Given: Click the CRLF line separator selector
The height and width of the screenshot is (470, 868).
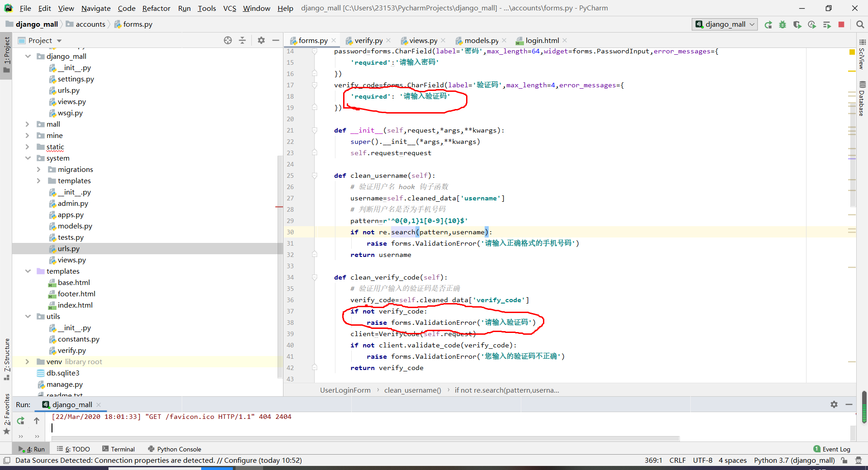Looking at the screenshot, I should 677,461.
